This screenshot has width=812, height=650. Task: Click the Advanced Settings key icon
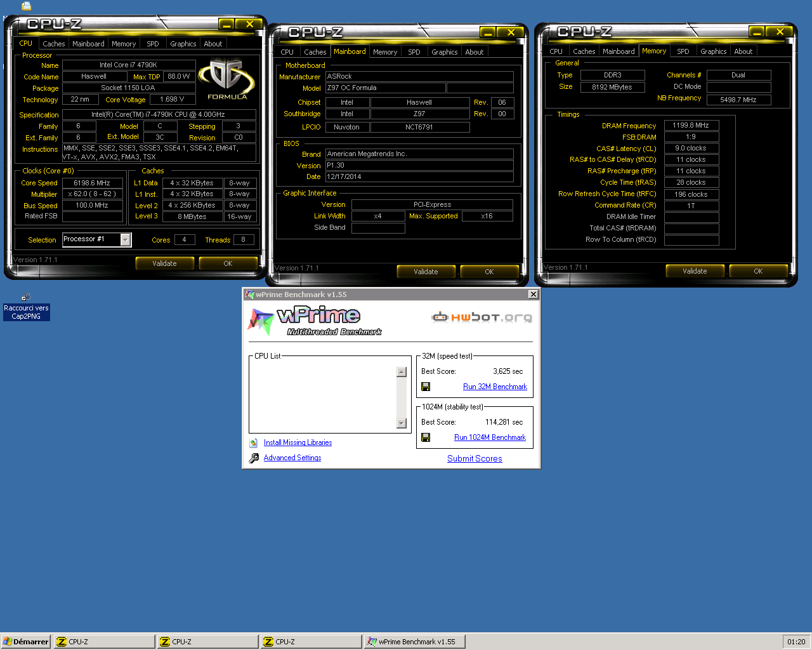[254, 458]
